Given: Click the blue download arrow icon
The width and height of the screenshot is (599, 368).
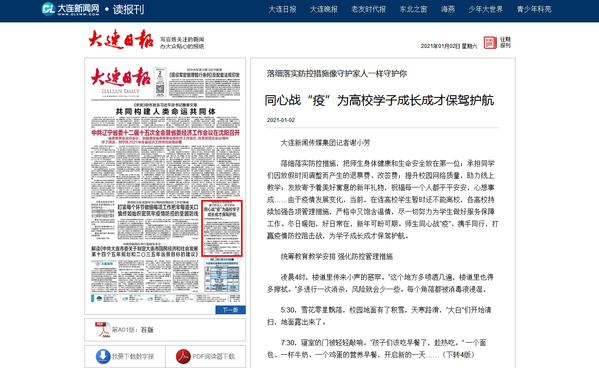Looking at the screenshot, I should 103,356.
